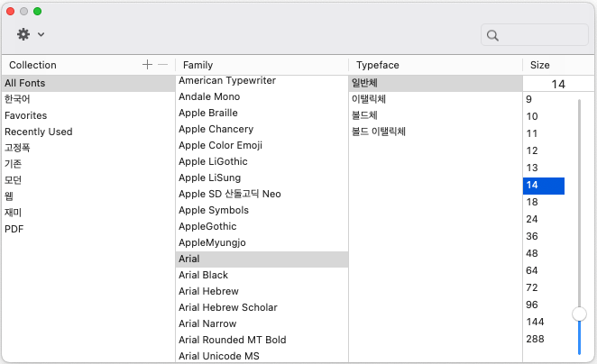
Task: Select the plain Arial font family row
Action: 262,259
